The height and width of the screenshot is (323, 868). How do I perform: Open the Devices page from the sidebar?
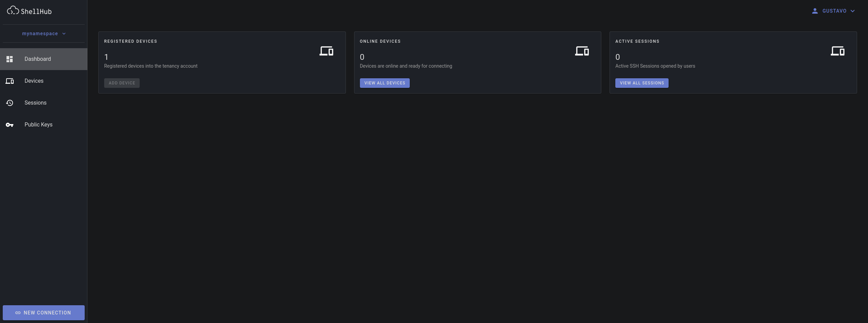tap(34, 81)
